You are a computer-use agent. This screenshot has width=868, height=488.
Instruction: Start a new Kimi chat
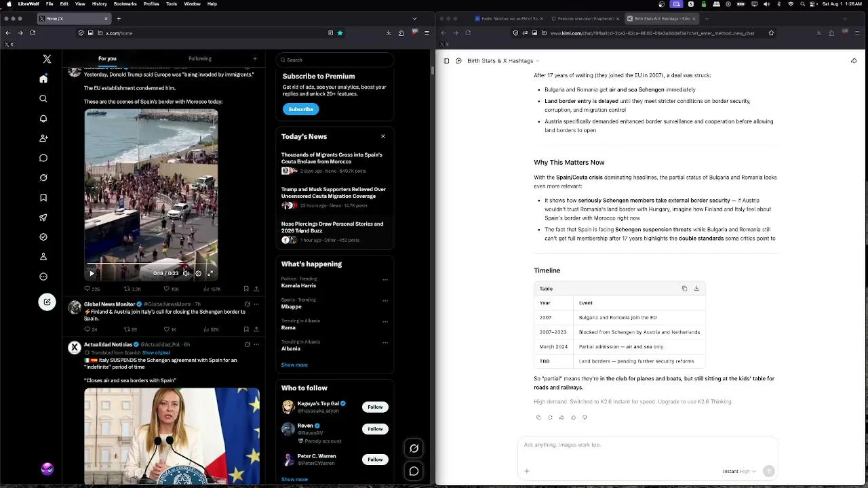tap(458, 61)
